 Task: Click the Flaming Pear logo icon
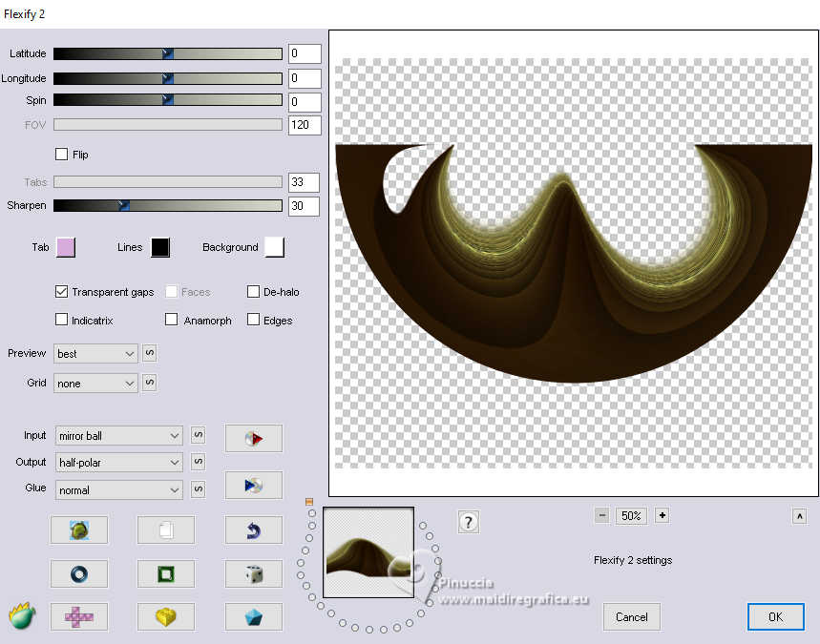coord(23,615)
